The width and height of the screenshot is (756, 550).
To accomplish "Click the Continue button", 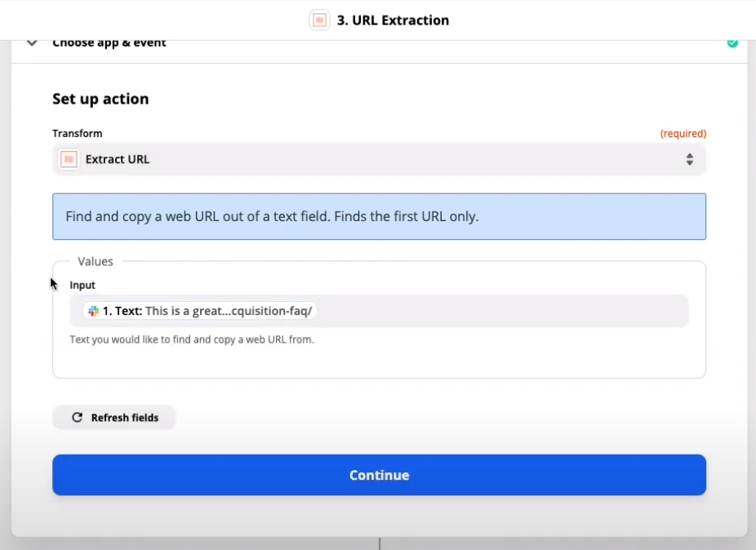I will 379,475.
